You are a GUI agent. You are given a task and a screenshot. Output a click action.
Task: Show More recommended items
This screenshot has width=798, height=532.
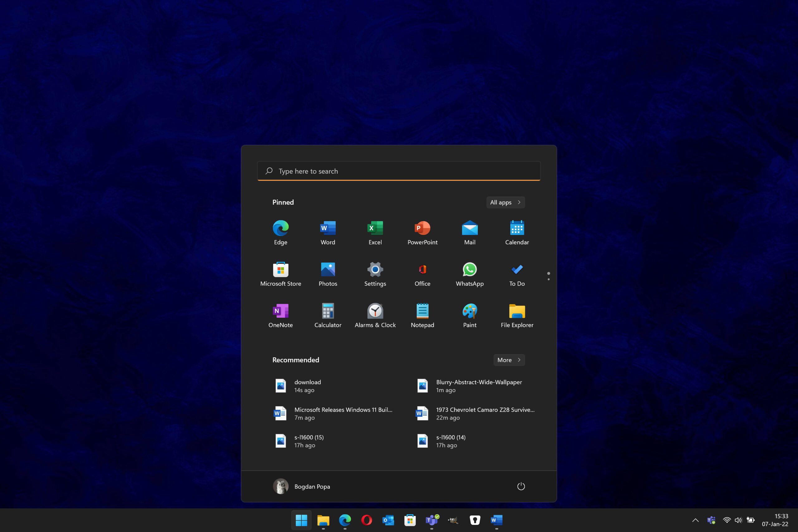509,360
